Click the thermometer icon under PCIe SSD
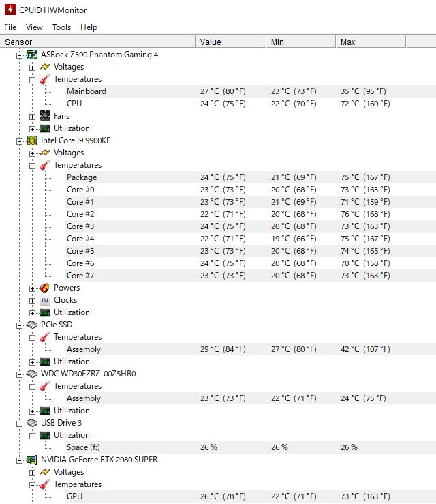This screenshot has height=504, width=436. [x=45, y=337]
